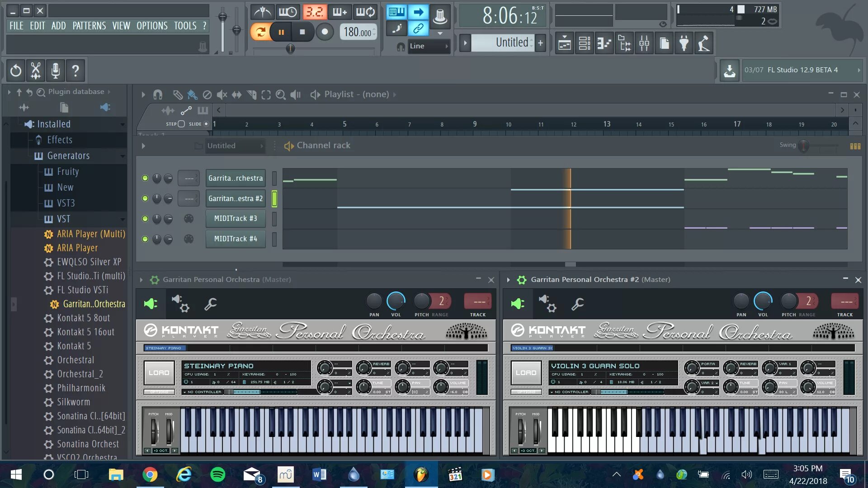Open the mixer view icon
Viewport: 868px width, 488px height.
tap(644, 43)
